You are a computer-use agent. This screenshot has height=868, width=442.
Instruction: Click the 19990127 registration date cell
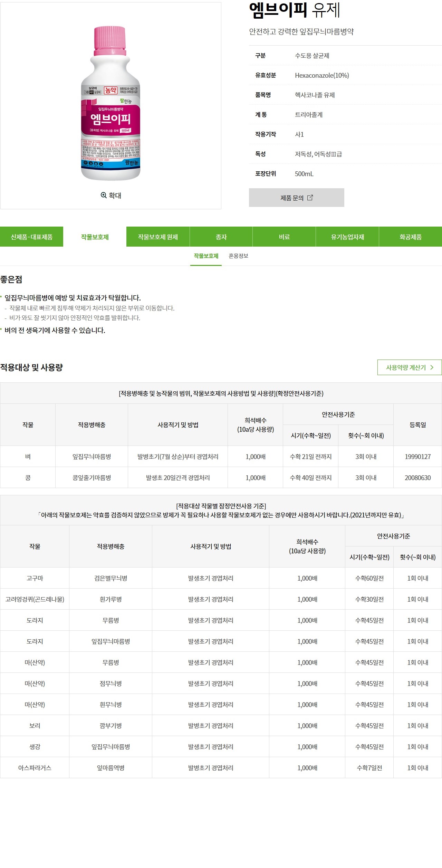(x=417, y=457)
